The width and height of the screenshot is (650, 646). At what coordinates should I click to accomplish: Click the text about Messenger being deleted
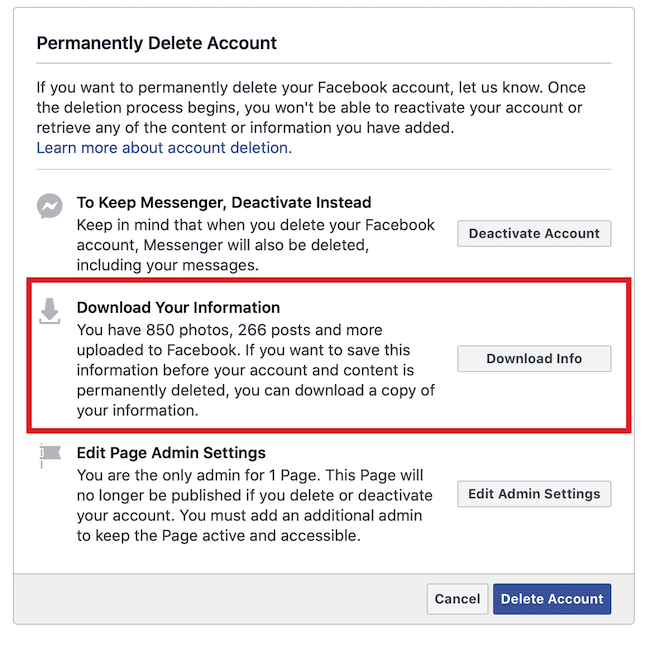(x=256, y=245)
